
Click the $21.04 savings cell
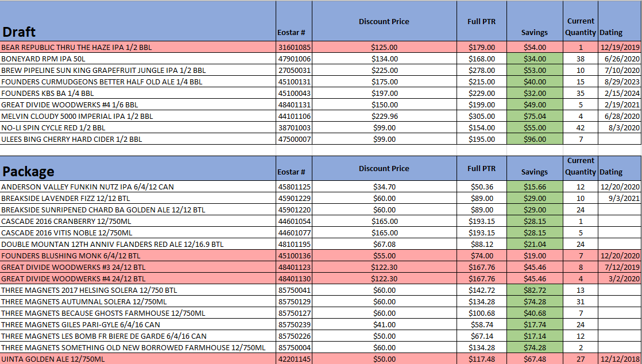535,244
